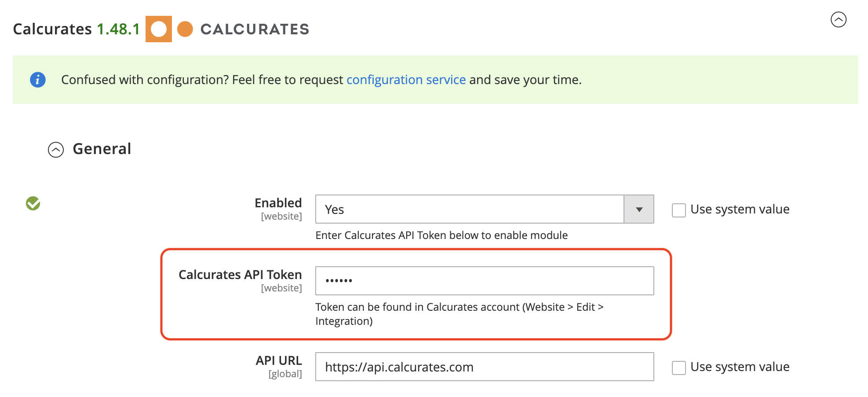Click the green checkmark status icon

click(x=33, y=203)
